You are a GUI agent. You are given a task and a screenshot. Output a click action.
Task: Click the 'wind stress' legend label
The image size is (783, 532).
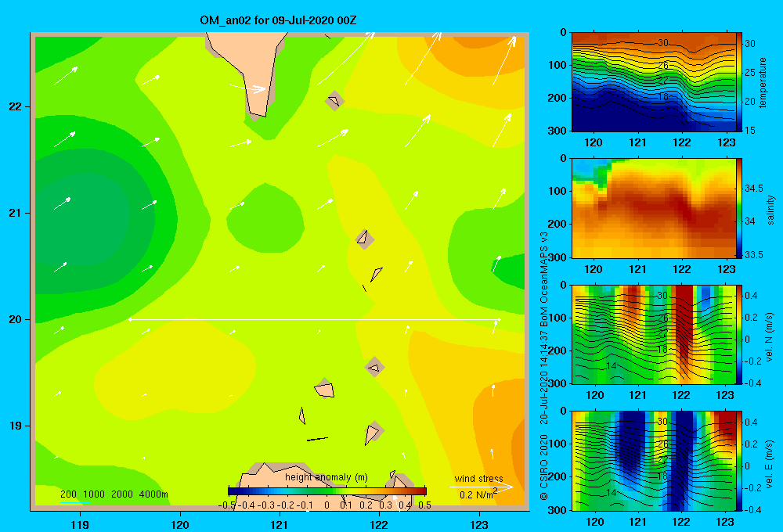click(478, 479)
